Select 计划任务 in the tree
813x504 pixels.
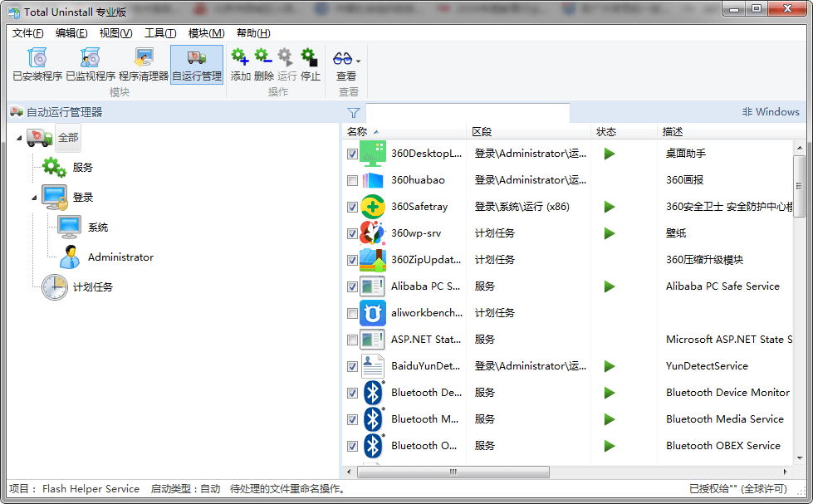92,287
